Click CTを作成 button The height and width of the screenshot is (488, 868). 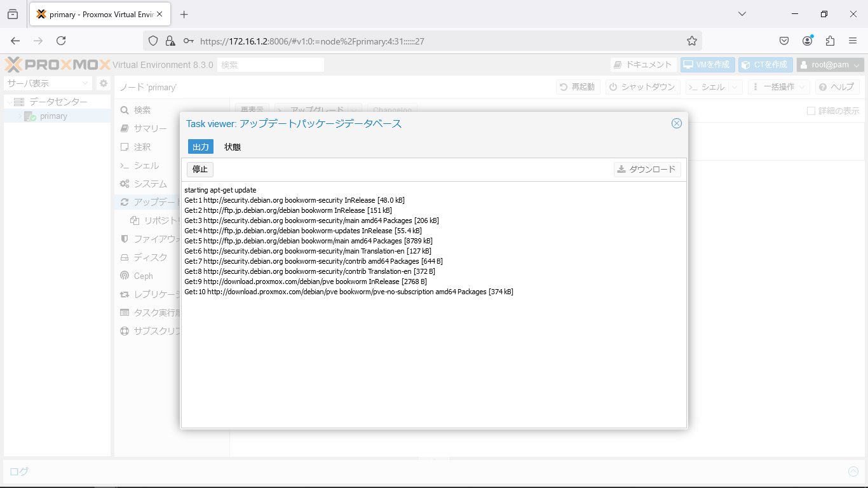coord(766,65)
